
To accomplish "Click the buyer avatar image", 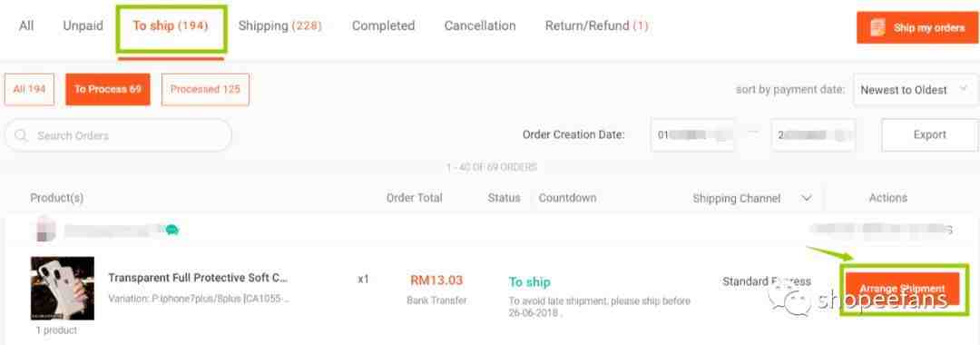I will (x=45, y=230).
